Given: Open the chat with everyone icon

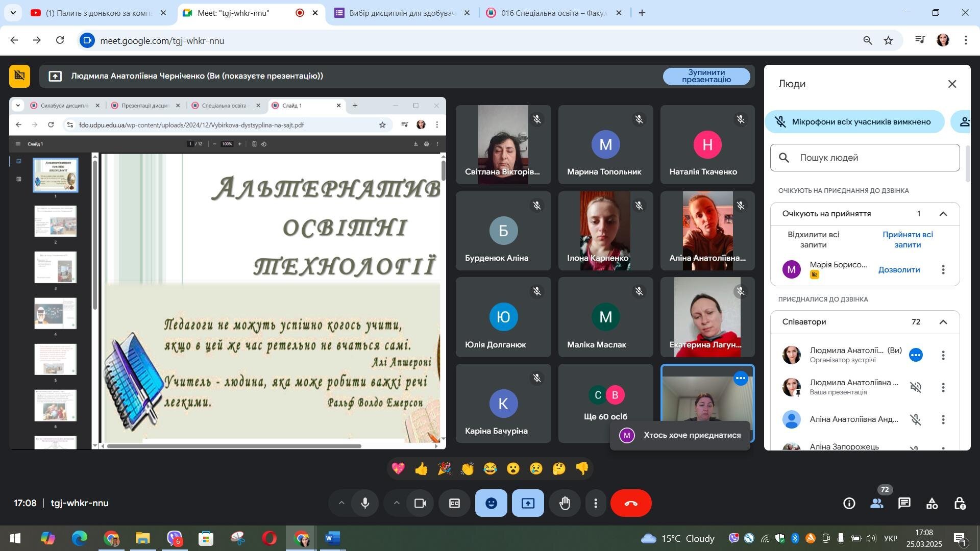Looking at the screenshot, I should [x=904, y=504].
